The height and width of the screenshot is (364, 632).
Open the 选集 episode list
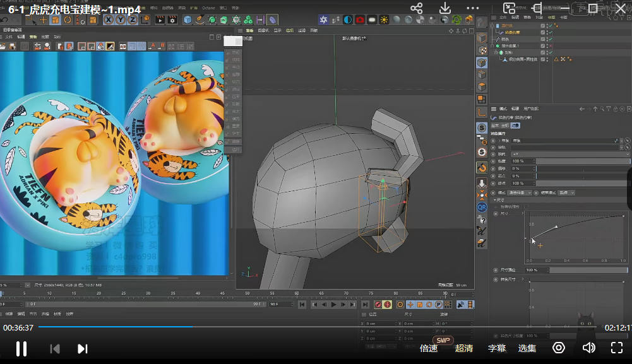coord(527,348)
